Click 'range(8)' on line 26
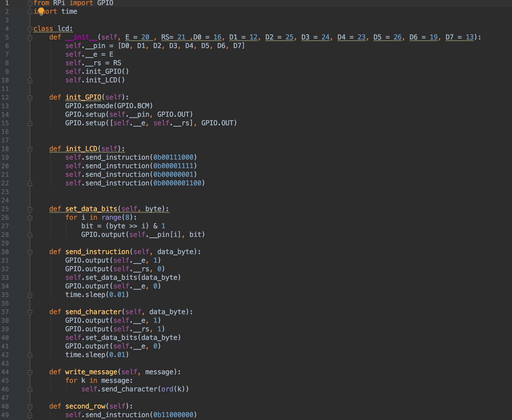 click(117, 217)
